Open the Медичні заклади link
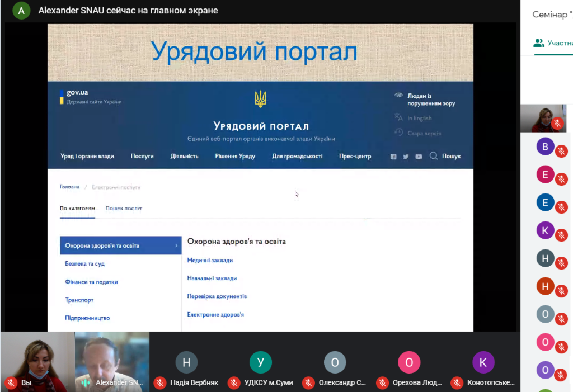This screenshot has width=573, height=392. (x=210, y=260)
